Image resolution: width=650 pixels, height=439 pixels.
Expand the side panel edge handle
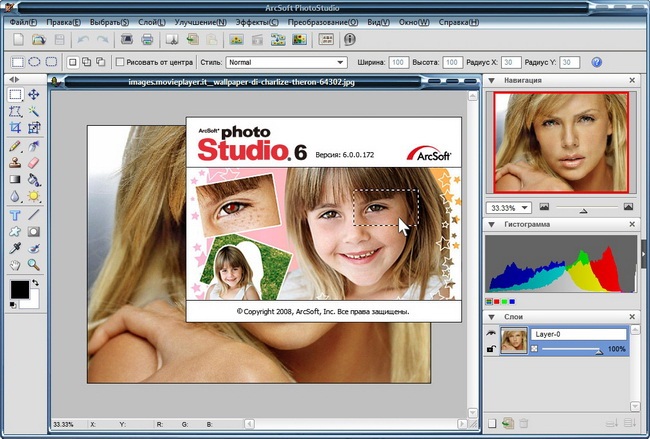pos(644,254)
